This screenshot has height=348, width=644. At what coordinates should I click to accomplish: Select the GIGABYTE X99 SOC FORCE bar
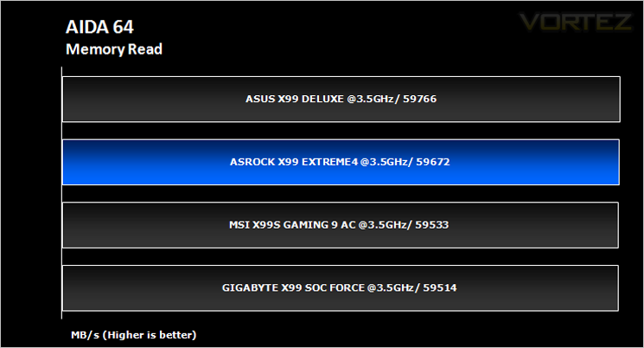coord(340,288)
